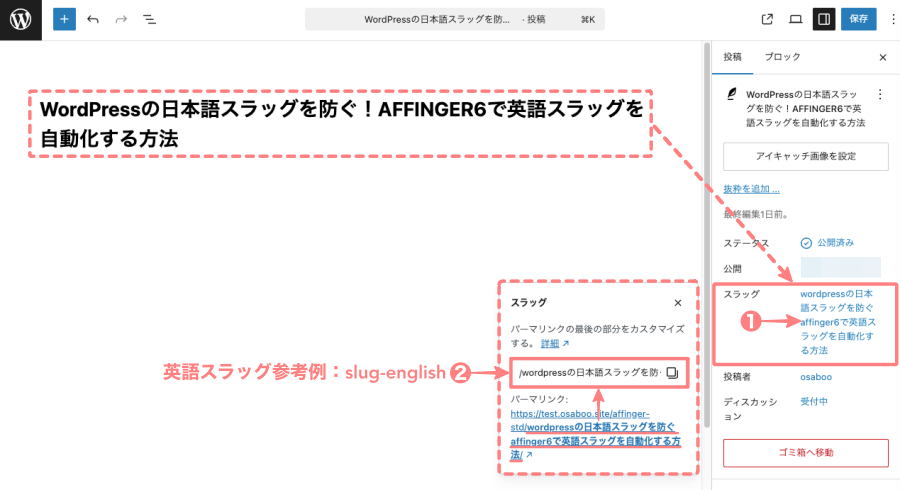Open the post in a new tab
The width and height of the screenshot is (900, 490).
coord(767,20)
